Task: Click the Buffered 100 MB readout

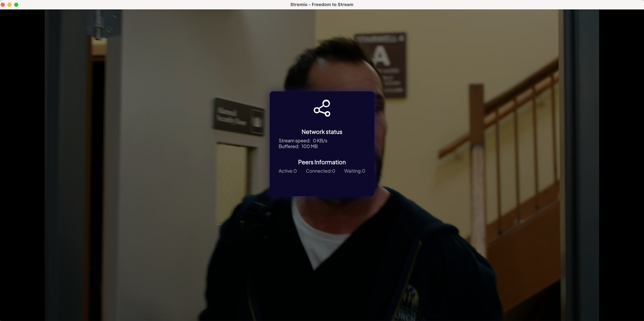Action: click(298, 146)
